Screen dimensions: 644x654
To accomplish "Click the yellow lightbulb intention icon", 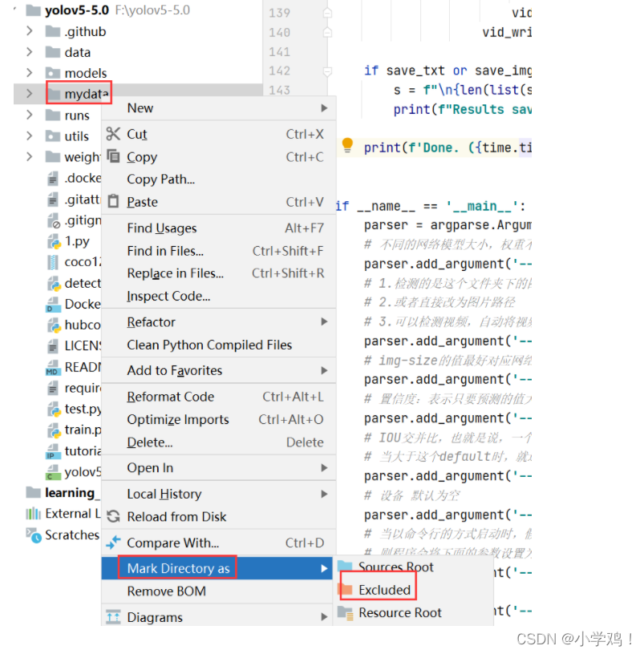I will [347, 145].
